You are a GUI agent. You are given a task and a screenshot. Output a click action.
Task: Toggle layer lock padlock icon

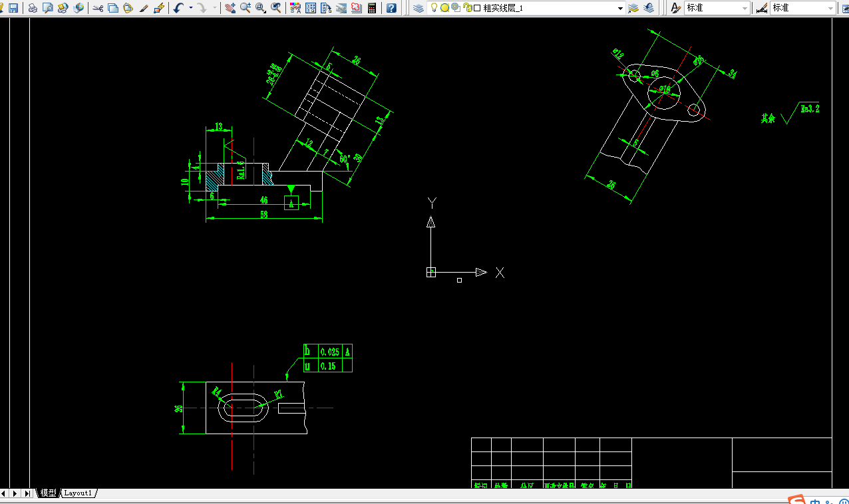click(467, 8)
